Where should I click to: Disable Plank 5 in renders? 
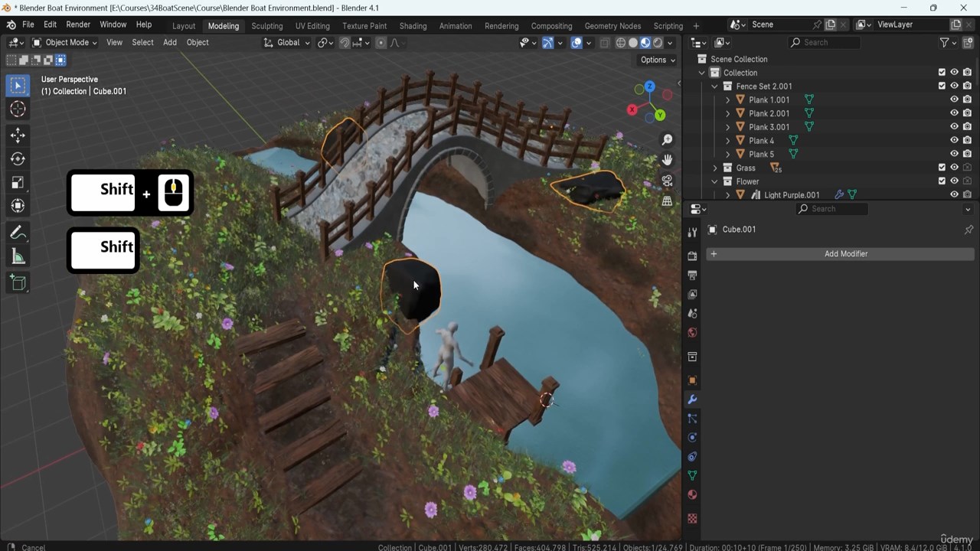coord(967,154)
